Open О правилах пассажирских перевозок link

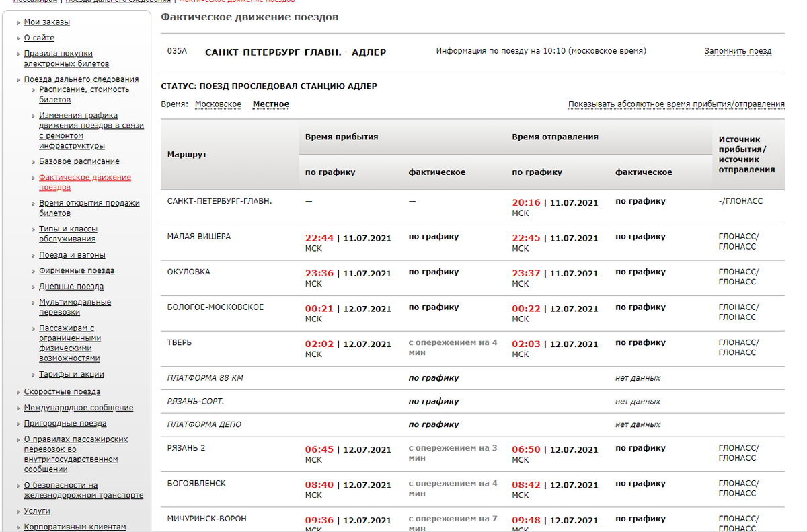pos(76,454)
